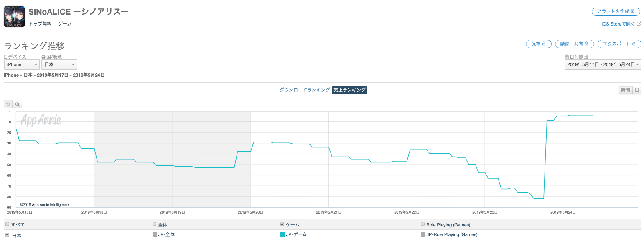Image resolution: width=644 pixels, height=247 pixels.
Task: Click the アラートを作成 button
Action: 616,11
